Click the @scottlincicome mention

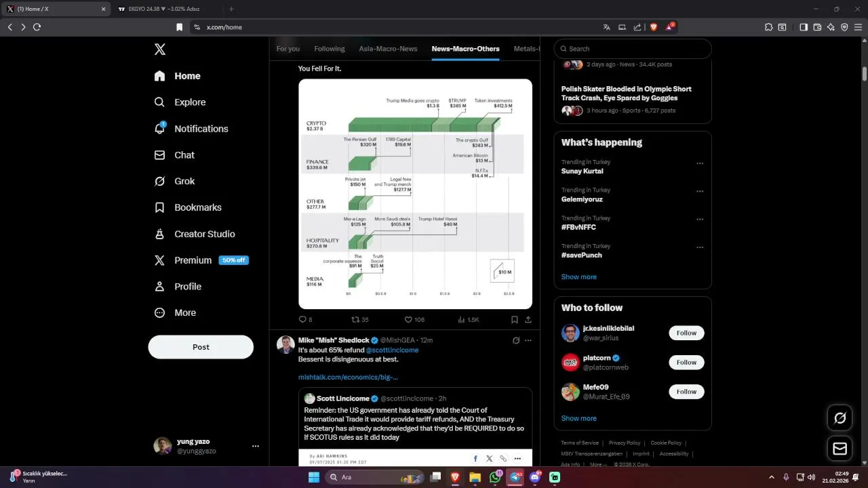tap(393, 350)
